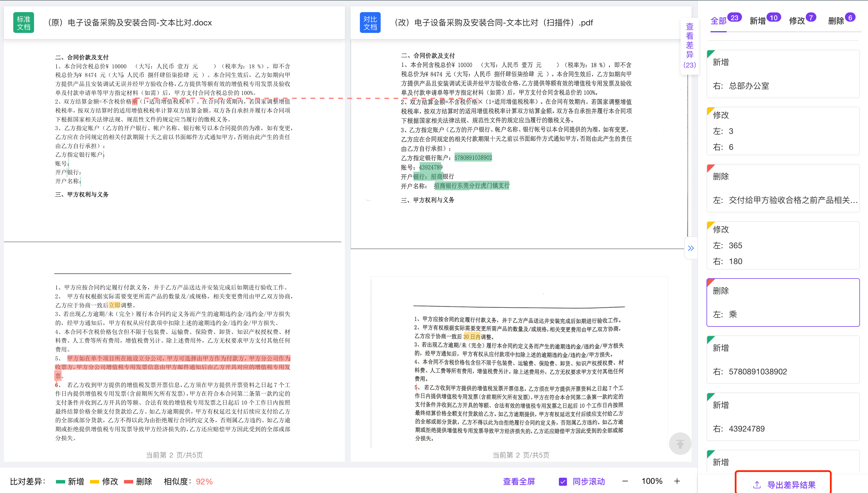Click the back-to-top arrow button
868x493 pixels.
680,444
